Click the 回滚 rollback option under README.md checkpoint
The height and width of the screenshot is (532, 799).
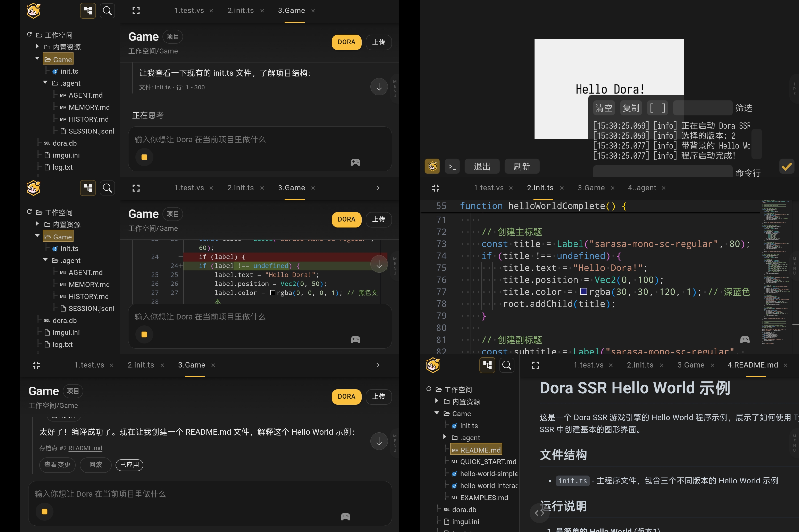[95, 465]
